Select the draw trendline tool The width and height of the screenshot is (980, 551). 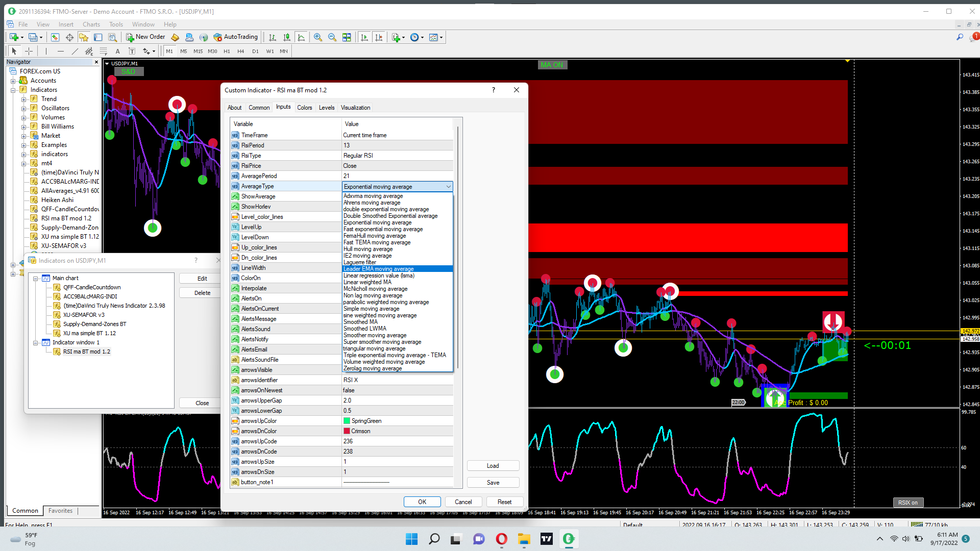coord(75,51)
